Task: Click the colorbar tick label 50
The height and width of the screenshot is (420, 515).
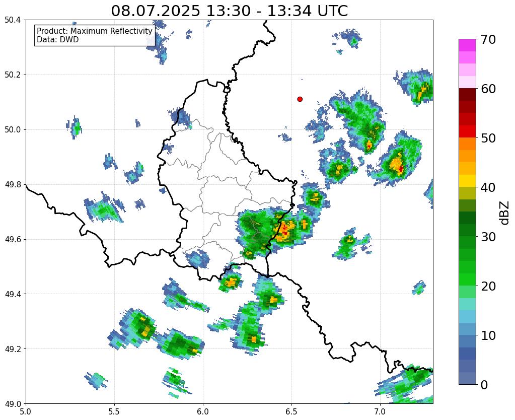Action: click(488, 138)
